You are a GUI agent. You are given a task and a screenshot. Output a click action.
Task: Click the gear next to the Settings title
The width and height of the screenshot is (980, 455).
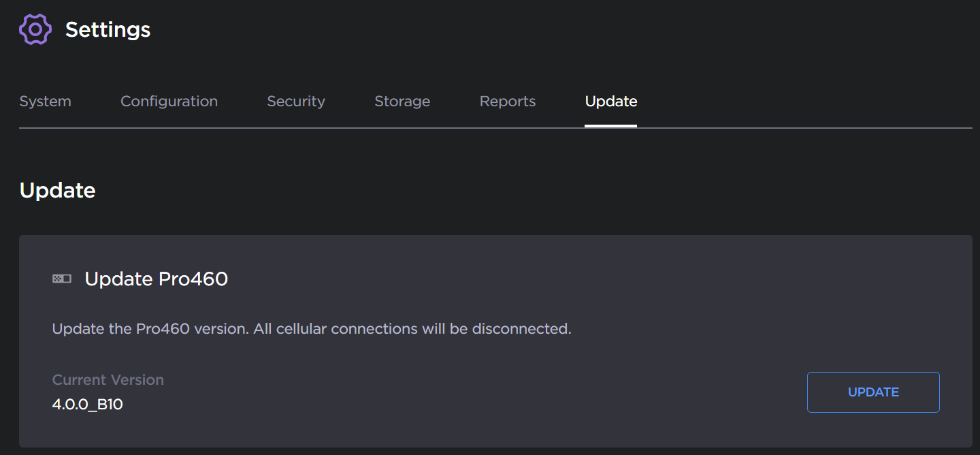point(33,29)
